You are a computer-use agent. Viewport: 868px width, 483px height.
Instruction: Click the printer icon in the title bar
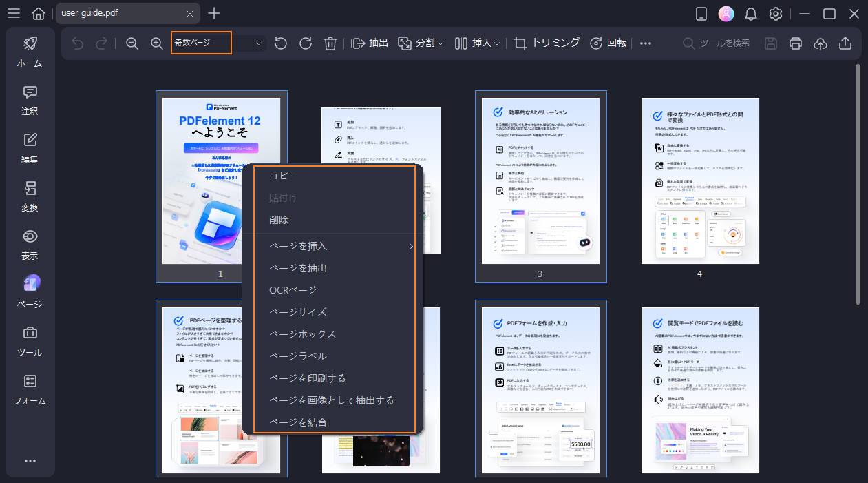(x=796, y=43)
